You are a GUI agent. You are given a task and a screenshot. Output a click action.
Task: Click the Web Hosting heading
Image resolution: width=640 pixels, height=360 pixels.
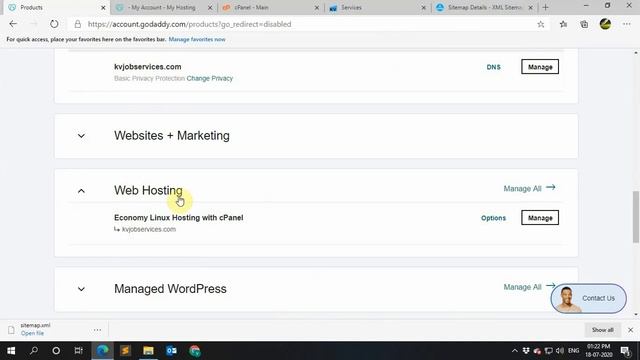pos(148,190)
